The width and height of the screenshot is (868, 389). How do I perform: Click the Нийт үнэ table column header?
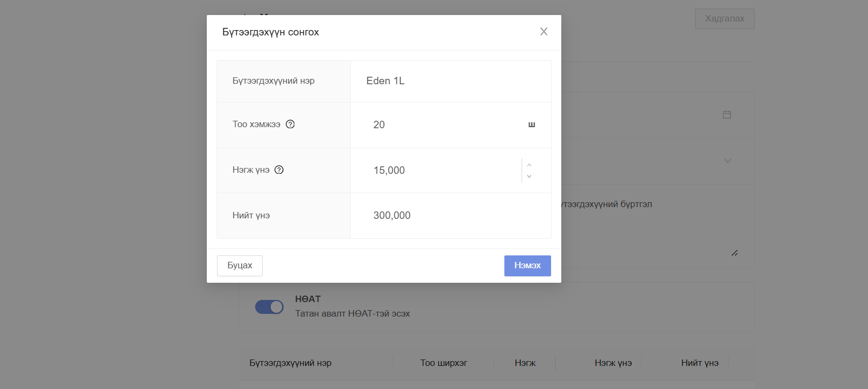coord(699,363)
